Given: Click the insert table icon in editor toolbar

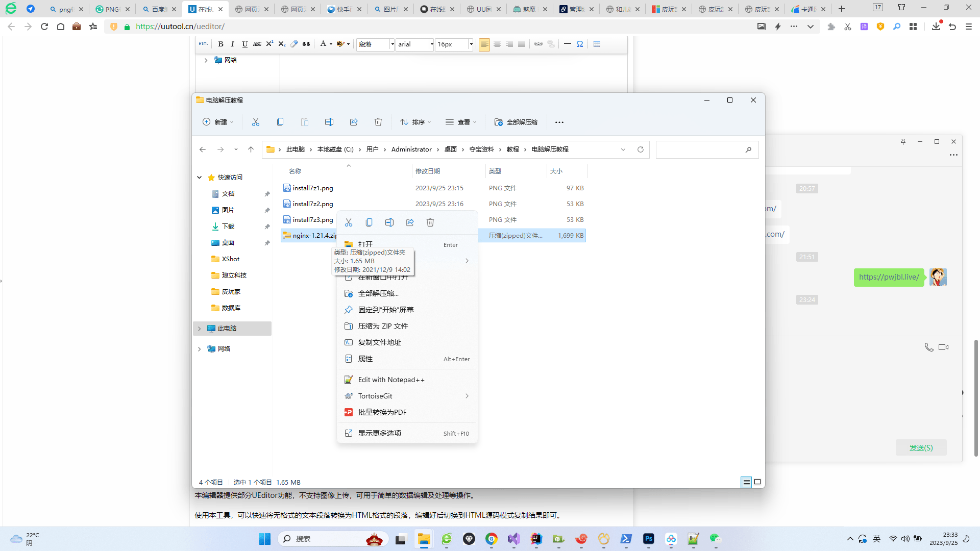Looking at the screenshot, I should [x=597, y=44].
